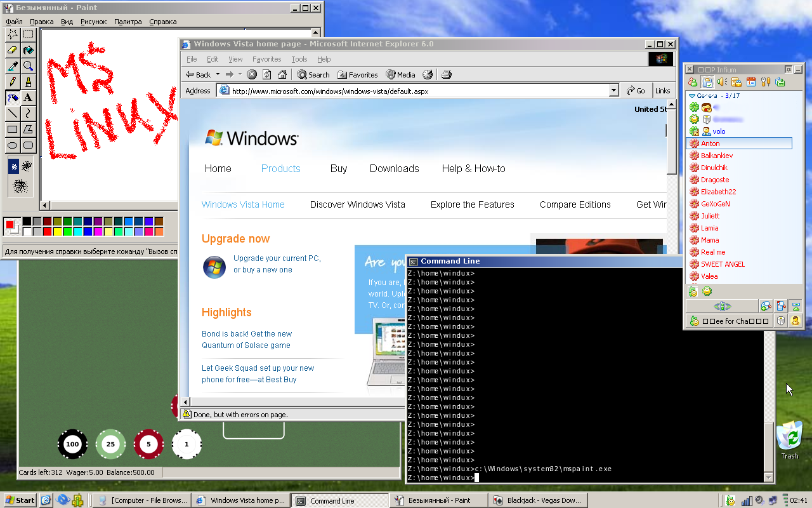Image resolution: width=812 pixels, height=508 pixels.
Task: Select the rectangular Select tool in Paint
Action: [x=28, y=34]
